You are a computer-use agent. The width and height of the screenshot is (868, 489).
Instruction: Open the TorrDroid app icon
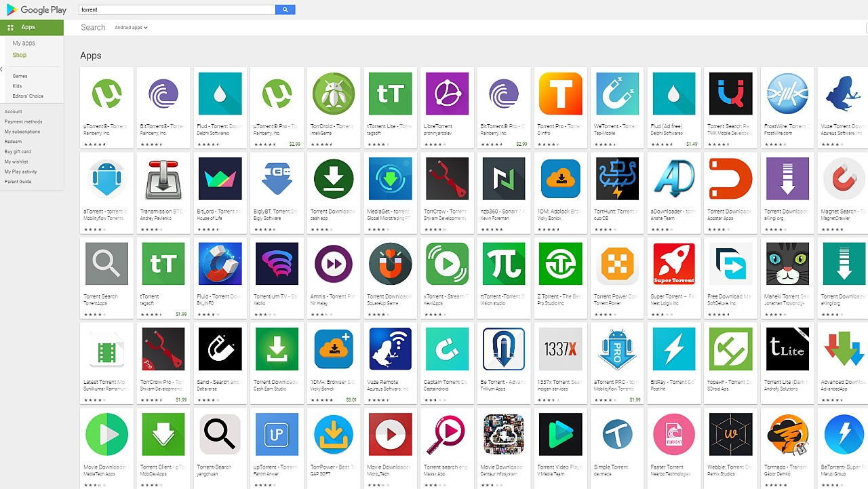click(x=334, y=94)
